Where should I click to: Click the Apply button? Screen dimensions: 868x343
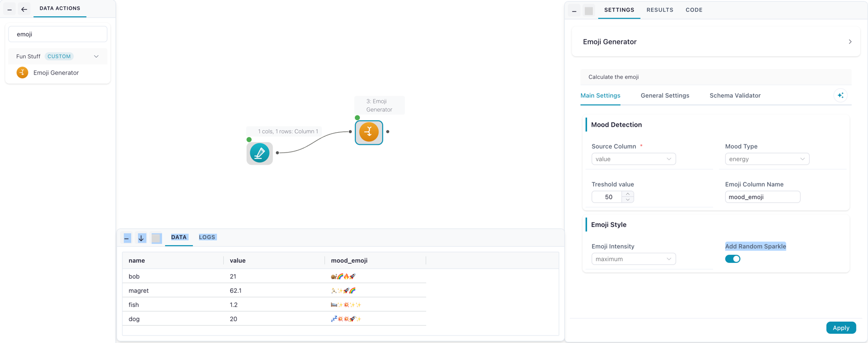(841, 328)
